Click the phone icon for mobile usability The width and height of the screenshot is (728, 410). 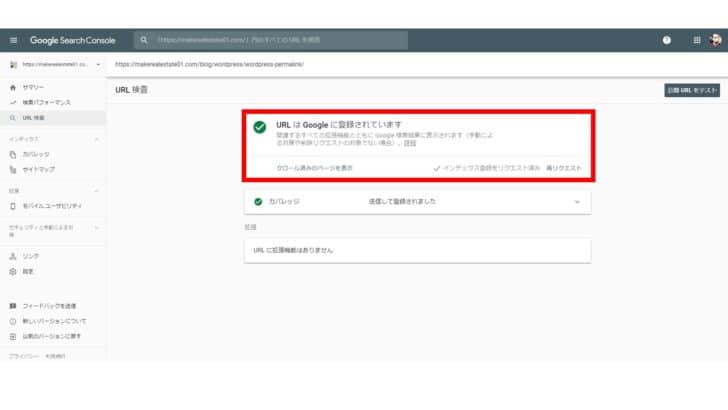pos(13,206)
